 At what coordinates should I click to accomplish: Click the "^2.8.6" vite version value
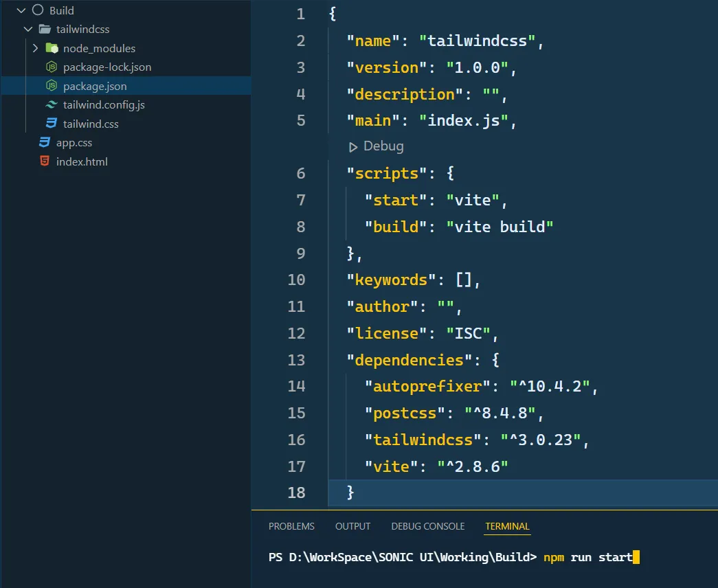(473, 466)
